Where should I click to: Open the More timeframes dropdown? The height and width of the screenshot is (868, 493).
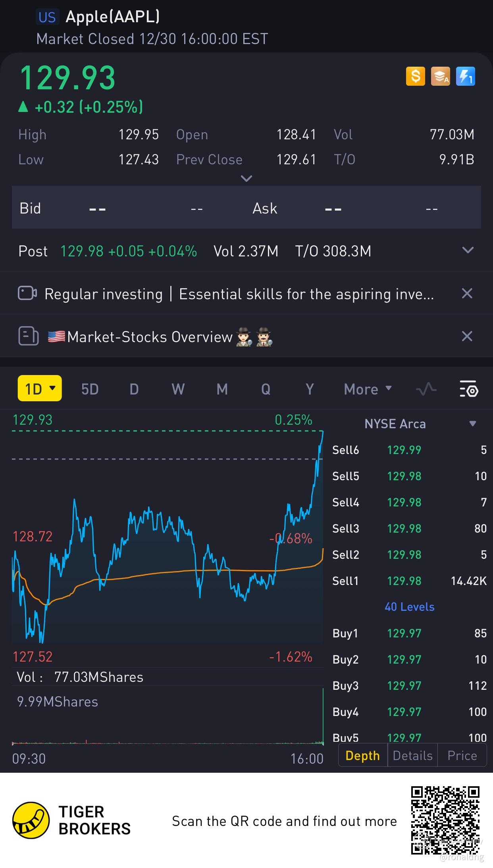[368, 389]
